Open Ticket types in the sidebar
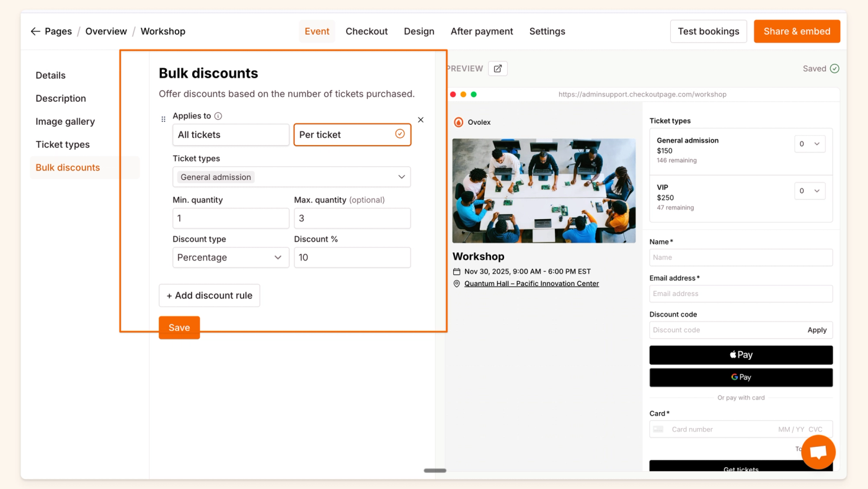The height and width of the screenshot is (489, 868). 63,145
